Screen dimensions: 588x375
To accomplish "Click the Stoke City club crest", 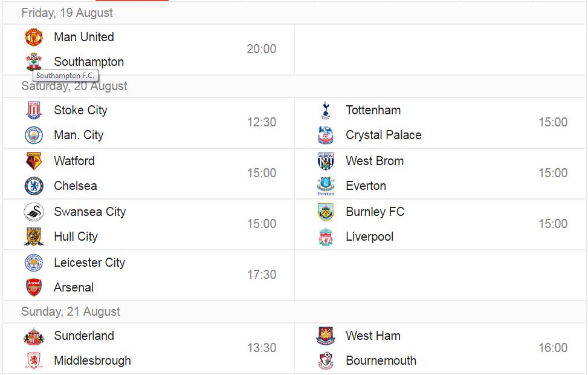I will (x=34, y=110).
